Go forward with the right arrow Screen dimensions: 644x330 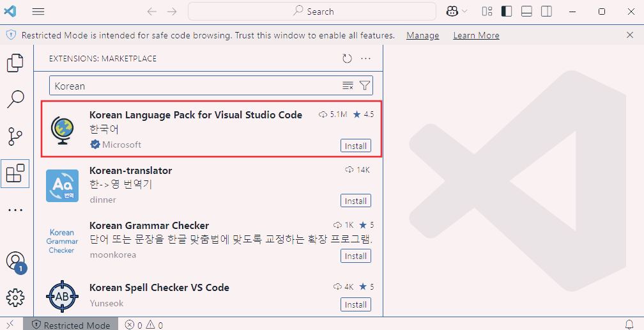(172, 12)
